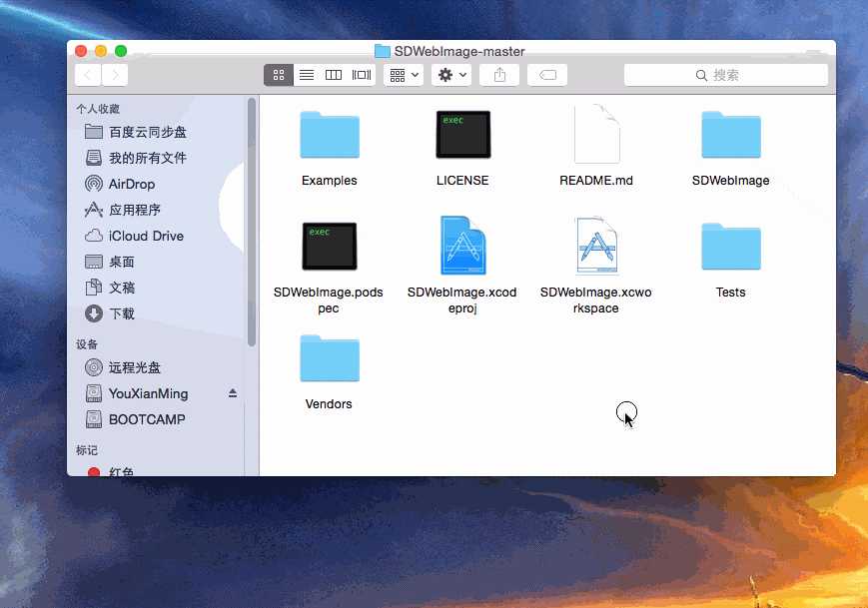Click the Vendors folder name label
This screenshot has height=608, width=868.
[x=329, y=404]
